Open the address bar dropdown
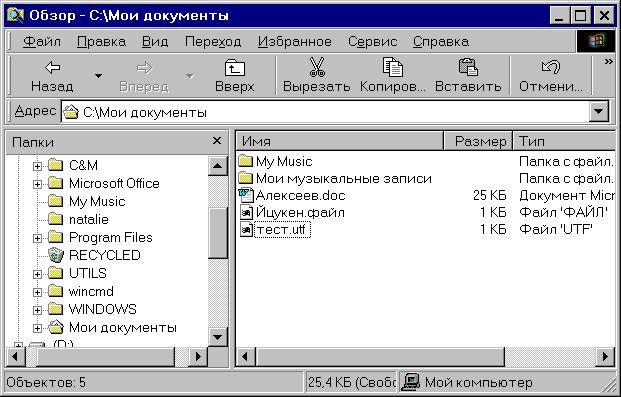This screenshot has height=397, width=621. tap(598, 112)
